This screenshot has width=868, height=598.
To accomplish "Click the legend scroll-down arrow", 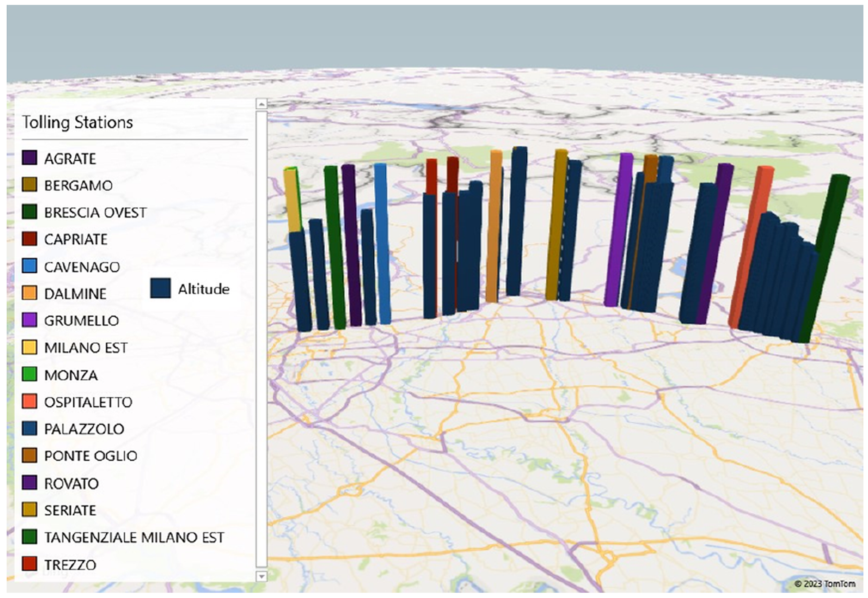I will pyautogui.click(x=262, y=576).
